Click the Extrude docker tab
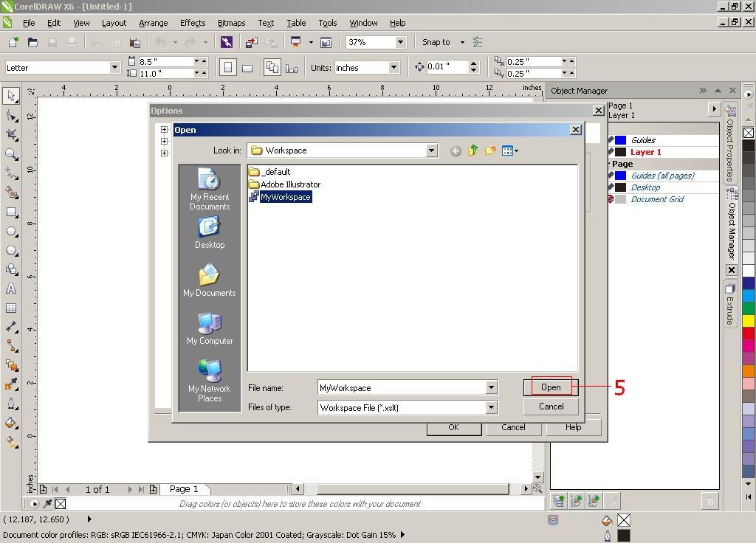 pos(730,305)
